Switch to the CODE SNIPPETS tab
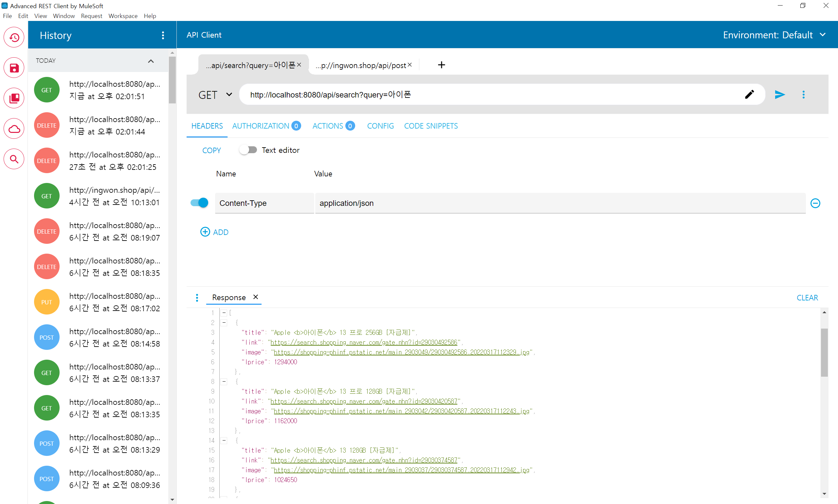 (431, 126)
